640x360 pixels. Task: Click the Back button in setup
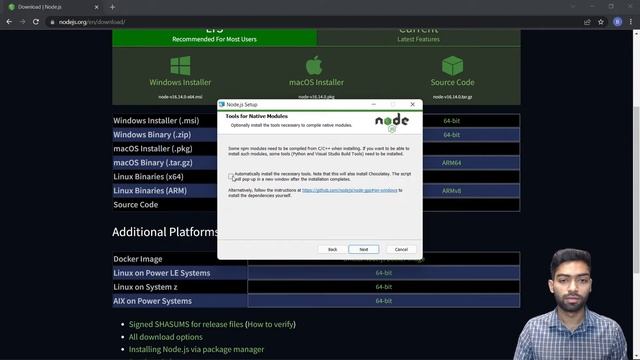(332, 249)
